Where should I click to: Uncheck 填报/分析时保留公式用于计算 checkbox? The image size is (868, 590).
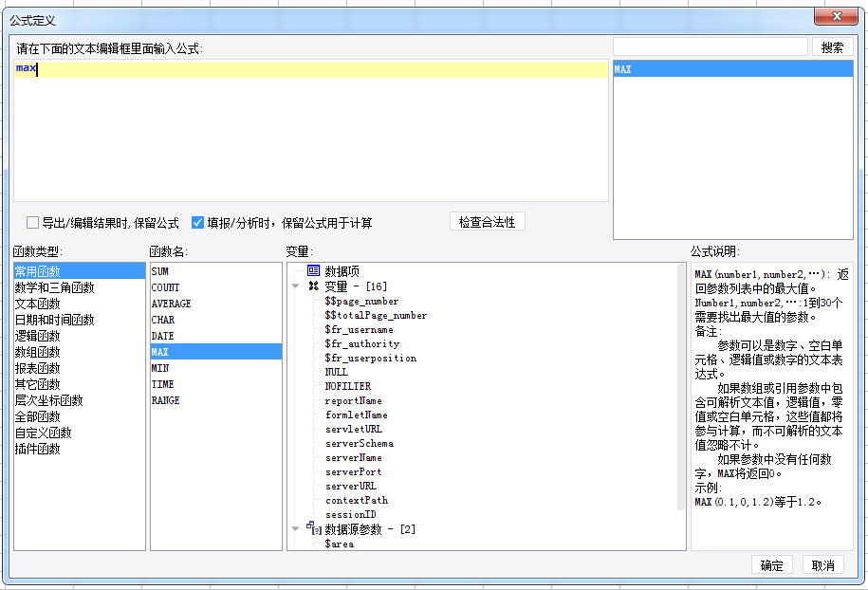click(x=197, y=223)
